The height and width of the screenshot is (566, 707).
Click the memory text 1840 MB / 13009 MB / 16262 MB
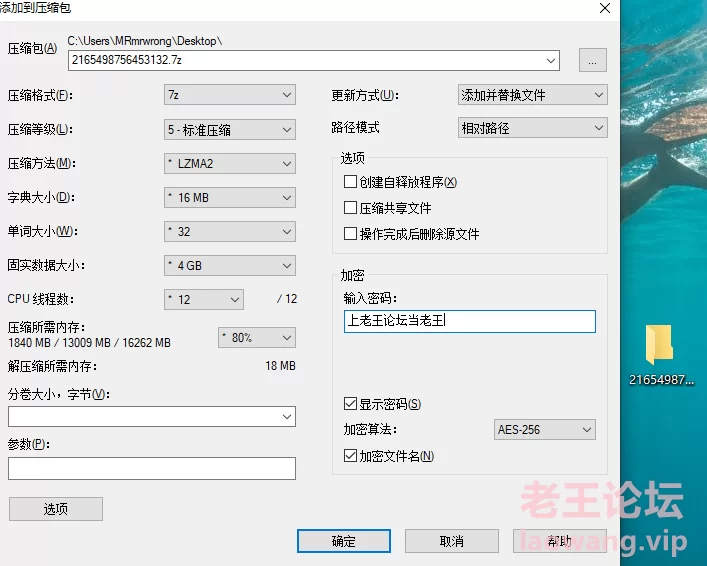tap(89, 343)
